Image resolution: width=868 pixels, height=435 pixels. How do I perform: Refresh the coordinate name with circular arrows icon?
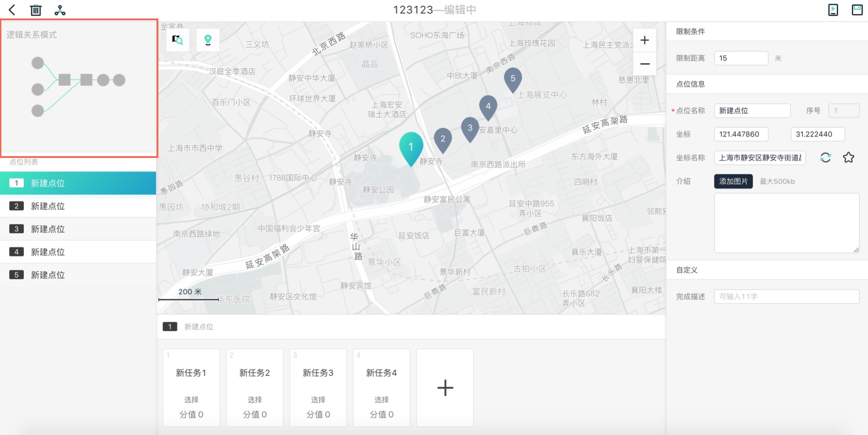click(x=826, y=157)
